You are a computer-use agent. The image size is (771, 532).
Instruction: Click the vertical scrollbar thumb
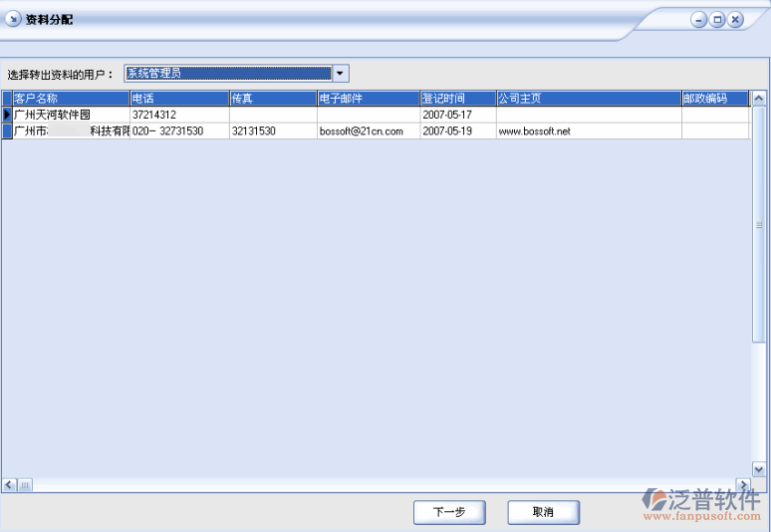[x=759, y=224]
